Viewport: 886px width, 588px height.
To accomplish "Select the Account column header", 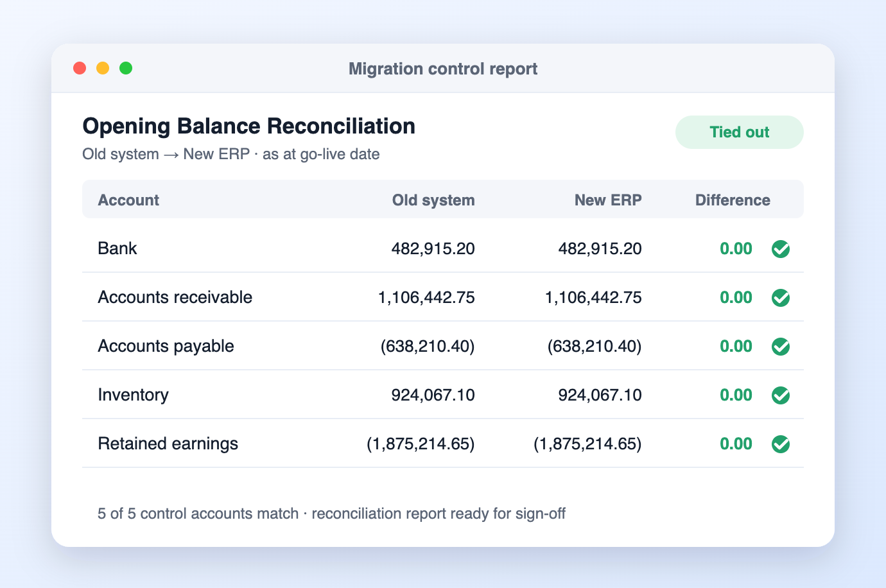I will click(x=128, y=200).
